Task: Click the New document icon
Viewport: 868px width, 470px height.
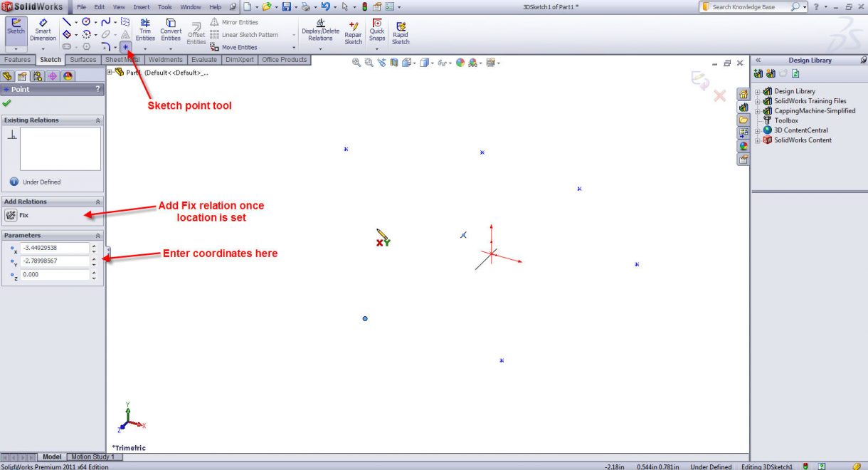Action: [x=247, y=6]
